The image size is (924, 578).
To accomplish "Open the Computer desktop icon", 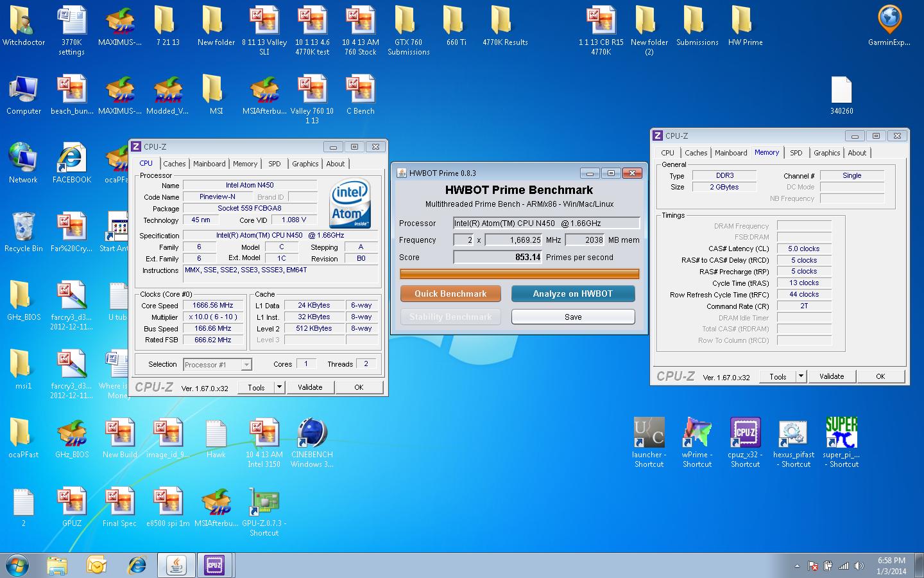I will tap(24, 94).
